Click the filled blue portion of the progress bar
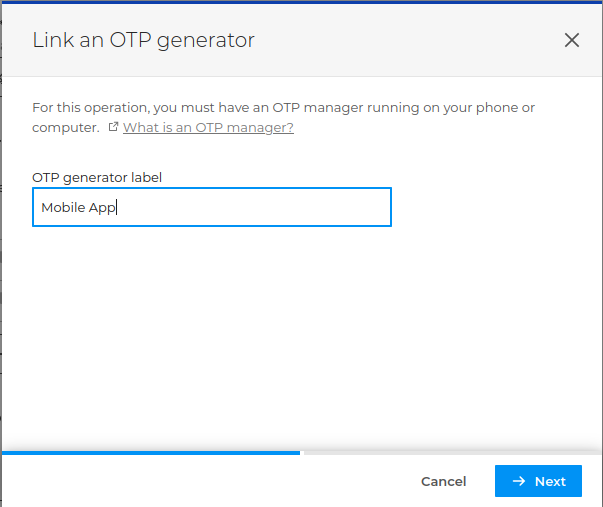The image size is (603, 507). [150, 453]
